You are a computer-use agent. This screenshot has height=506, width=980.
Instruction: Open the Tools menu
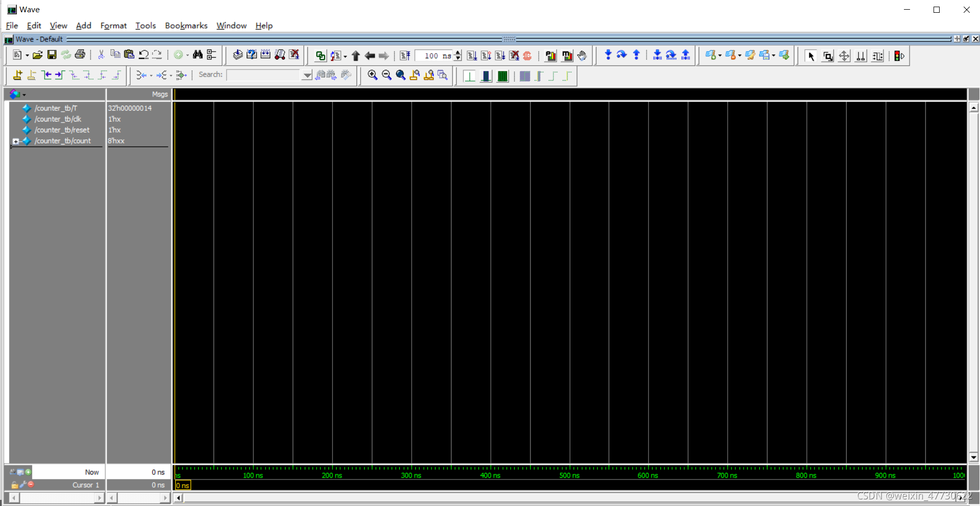tap(146, 26)
